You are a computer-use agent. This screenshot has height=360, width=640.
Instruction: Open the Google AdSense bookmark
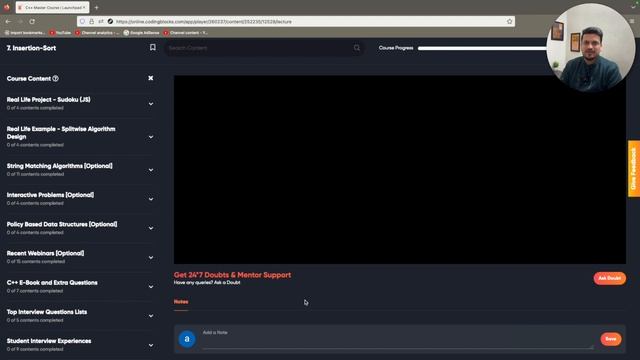[141, 33]
